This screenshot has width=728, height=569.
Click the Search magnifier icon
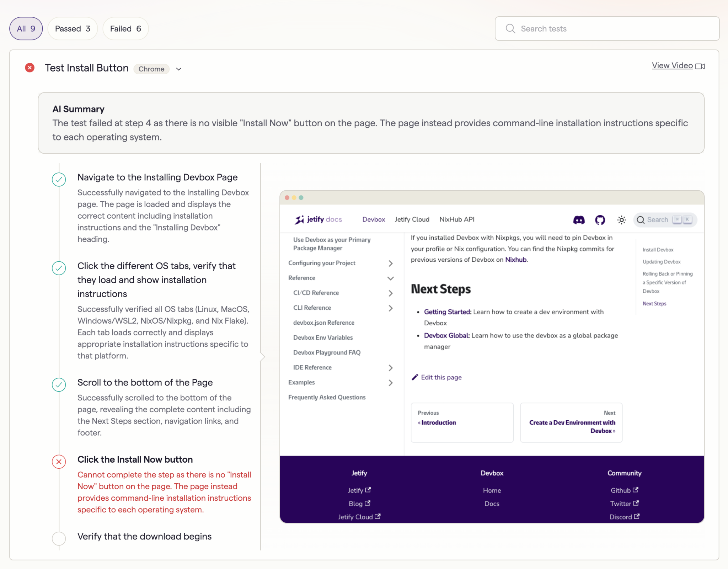coord(510,28)
